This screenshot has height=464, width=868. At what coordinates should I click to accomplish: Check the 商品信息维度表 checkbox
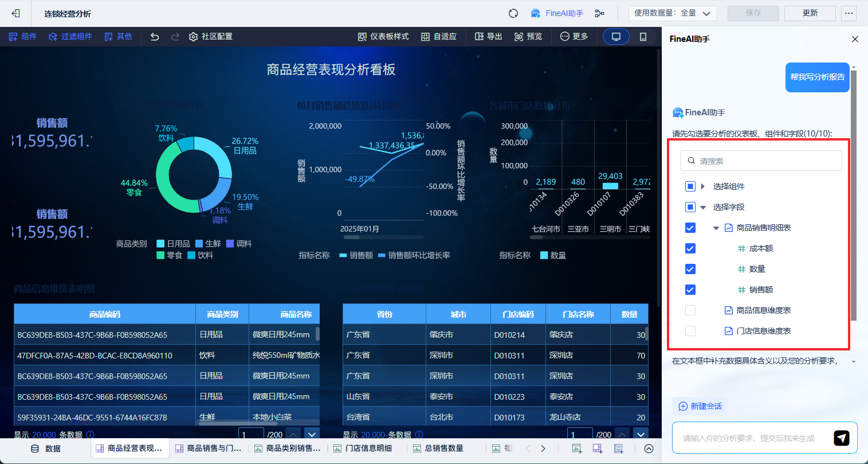coord(690,310)
